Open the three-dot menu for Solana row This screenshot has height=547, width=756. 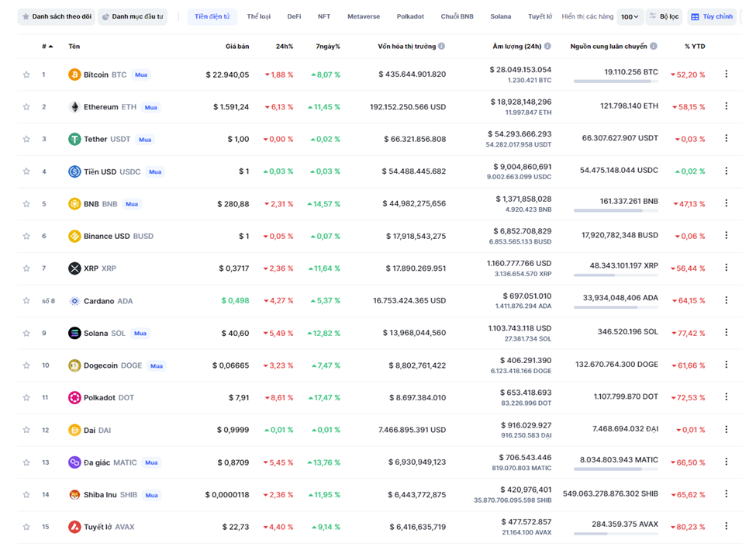pos(726,332)
